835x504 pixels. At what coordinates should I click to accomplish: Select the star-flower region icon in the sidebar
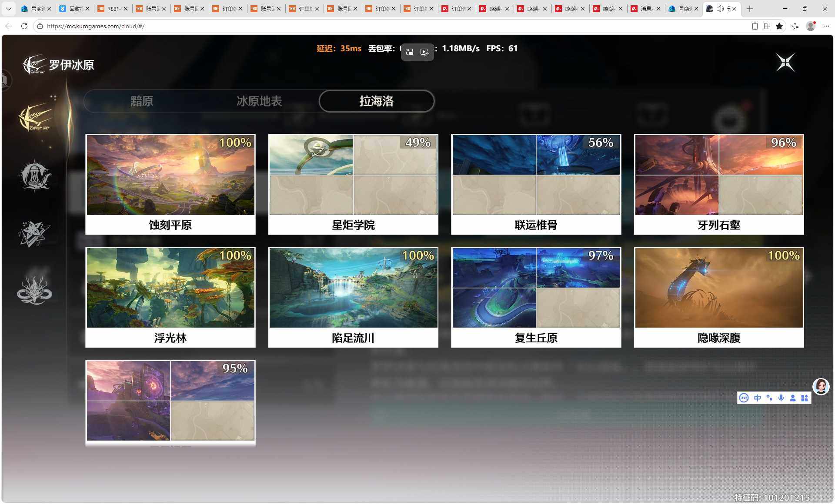(34, 234)
